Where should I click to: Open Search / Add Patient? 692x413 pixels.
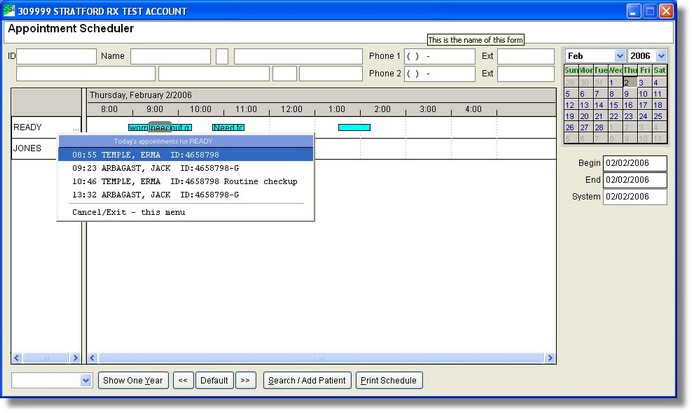pos(307,380)
